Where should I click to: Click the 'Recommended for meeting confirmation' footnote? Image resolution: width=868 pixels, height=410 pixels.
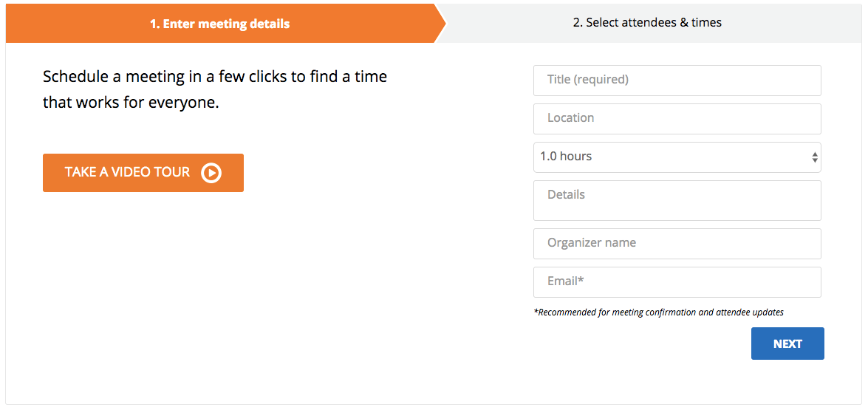(x=660, y=312)
